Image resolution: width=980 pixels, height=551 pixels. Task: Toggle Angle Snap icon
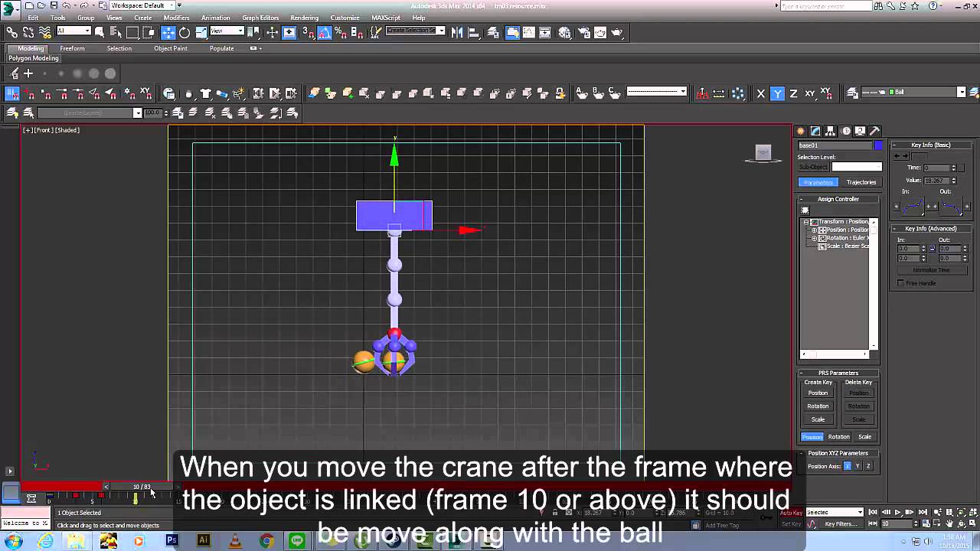pyautogui.click(x=325, y=32)
